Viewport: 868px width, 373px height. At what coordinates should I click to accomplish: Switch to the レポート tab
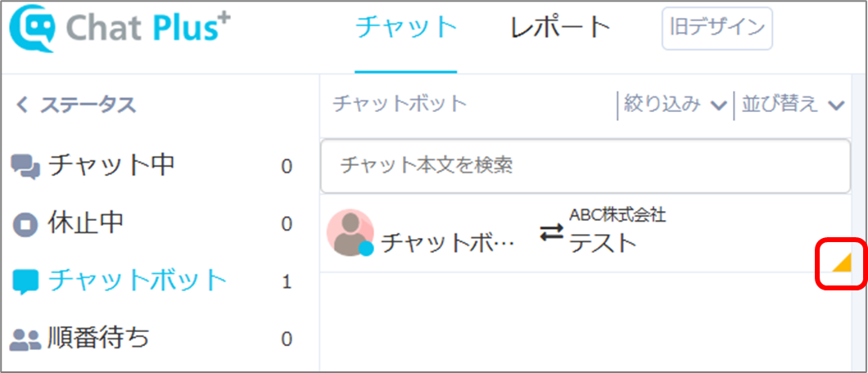tap(559, 28)
